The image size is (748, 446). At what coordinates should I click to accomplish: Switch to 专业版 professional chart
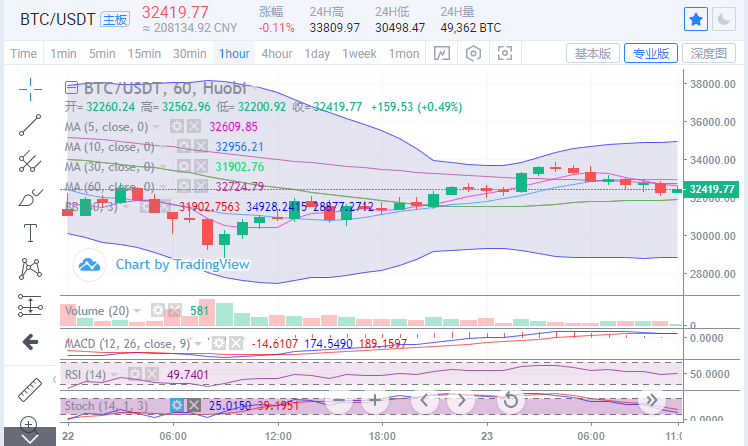[651, 53]
